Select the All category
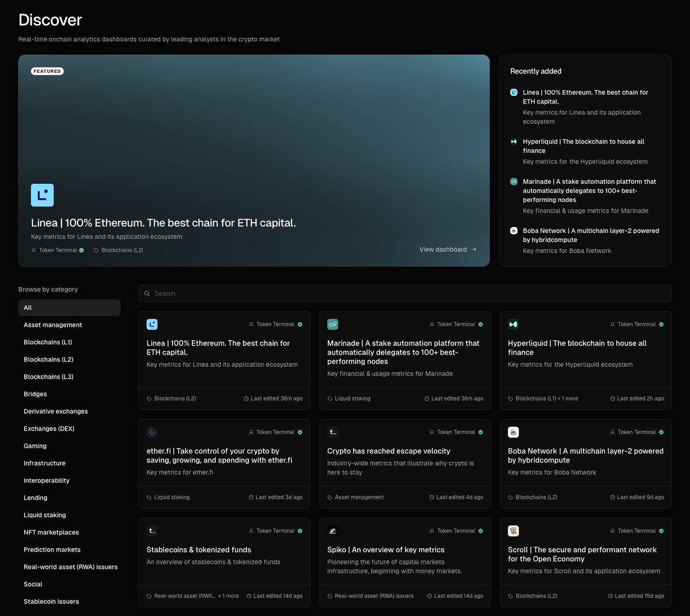 point(69,308)
